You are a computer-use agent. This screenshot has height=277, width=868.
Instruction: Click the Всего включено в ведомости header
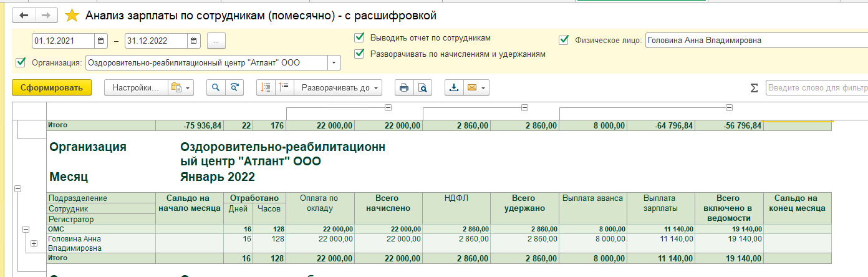pyautogui.click(x=730, y=208)
